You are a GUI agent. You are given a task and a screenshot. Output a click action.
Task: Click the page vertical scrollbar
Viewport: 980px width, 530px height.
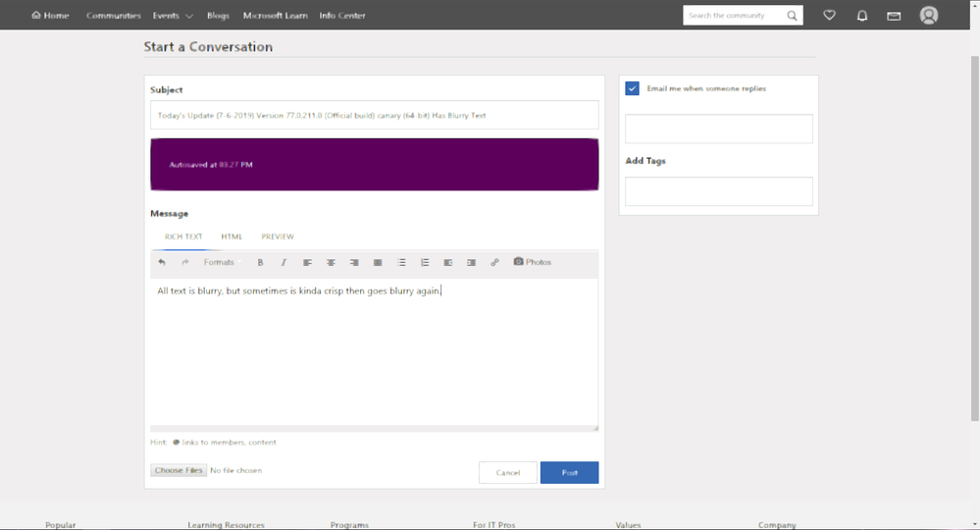click(x=974, y=238)
